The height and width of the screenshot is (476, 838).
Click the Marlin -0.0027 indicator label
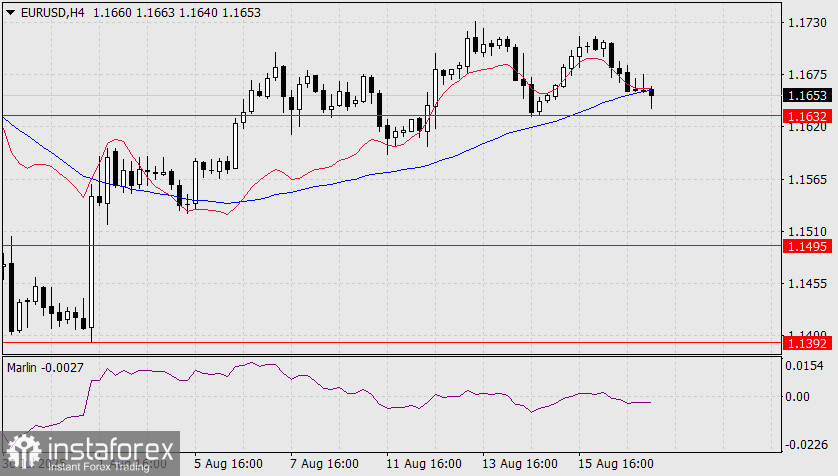tap(45, 368)
